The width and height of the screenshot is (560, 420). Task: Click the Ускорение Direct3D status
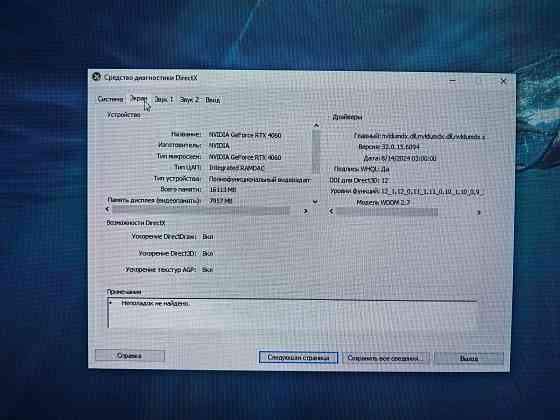tap(208, 253)
